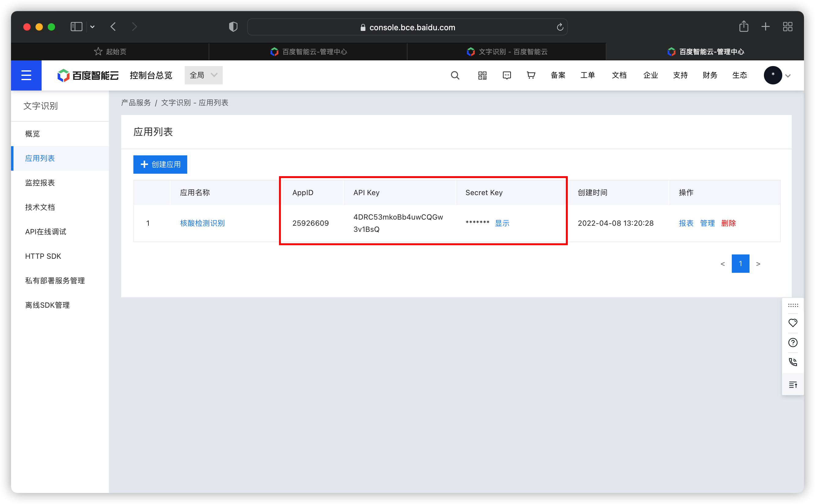
Task: Click 显示 to reveal Secret Key
Action: [x=502, y=223]
